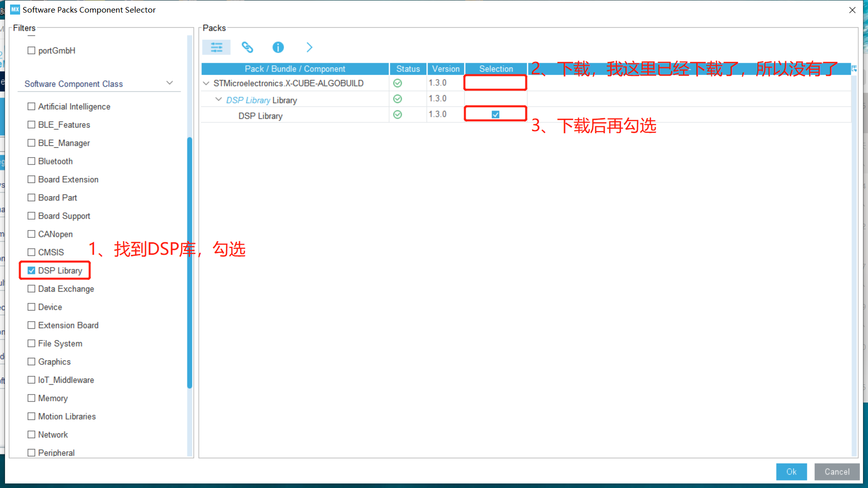Check the Network filter
This screenshot has height=488, width=868.
(32, 434)
